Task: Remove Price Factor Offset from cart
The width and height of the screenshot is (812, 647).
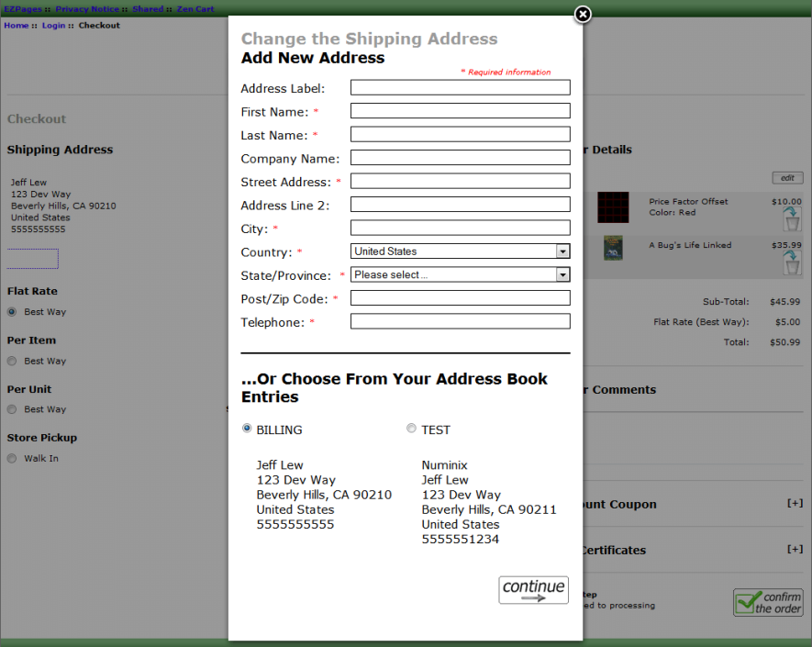Action: pos(791,220)
